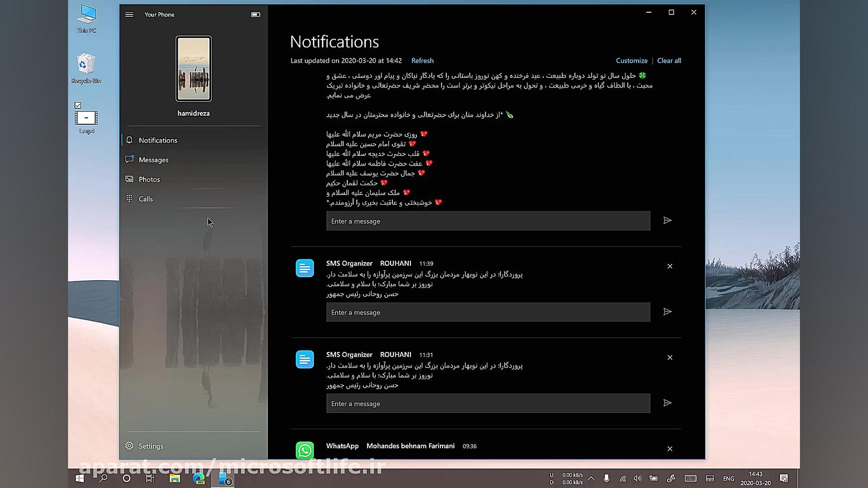The width and height of the screenshot is (868, 488).
Task: Click the device name hamidreza
Action: (x=193, y=113)
